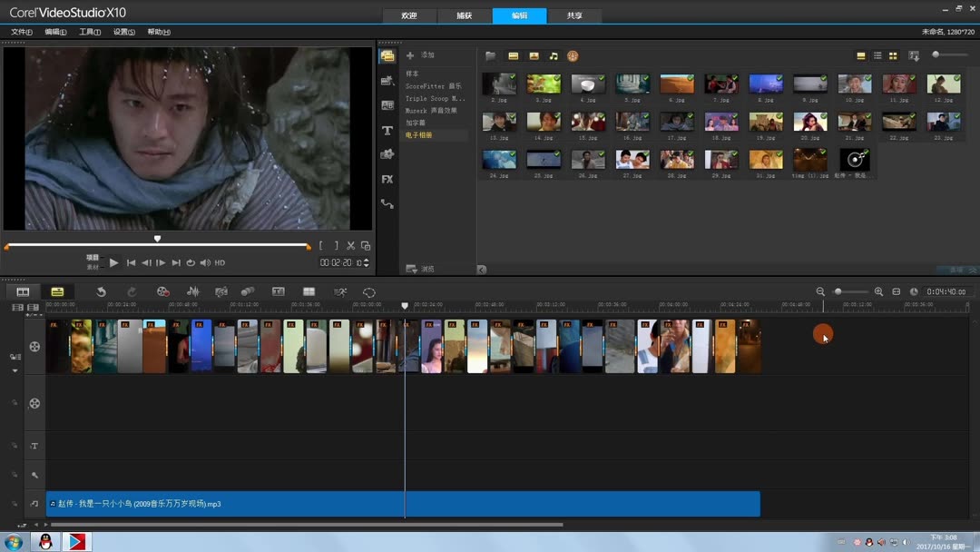The height and width of the screenshot is (552, 980).
Task: Click the Undo arrow in timeline toolbar
Action: point(102,291)
